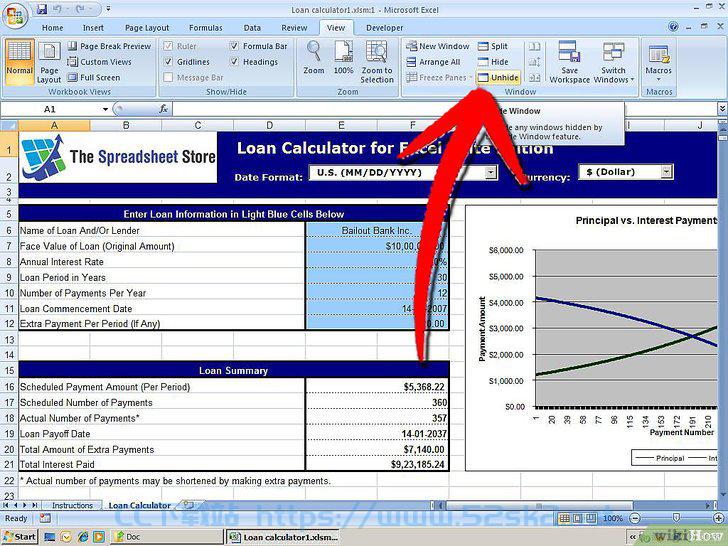Click Unhide window
The height and width of the screenshot is (546, 728).
[x=498, y=78]
